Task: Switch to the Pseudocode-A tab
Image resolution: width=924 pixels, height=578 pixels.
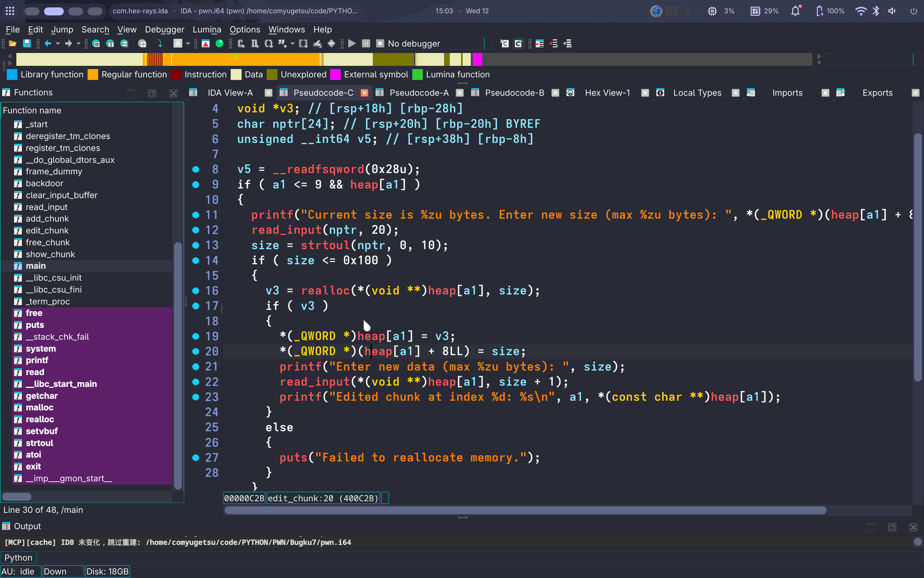Action: tap(419, 92)
